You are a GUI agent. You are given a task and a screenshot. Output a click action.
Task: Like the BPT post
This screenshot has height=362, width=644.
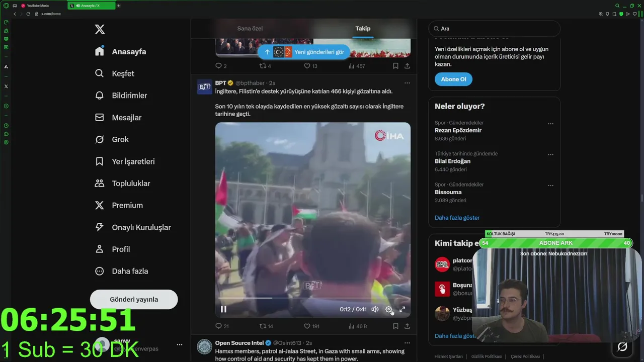311,326
